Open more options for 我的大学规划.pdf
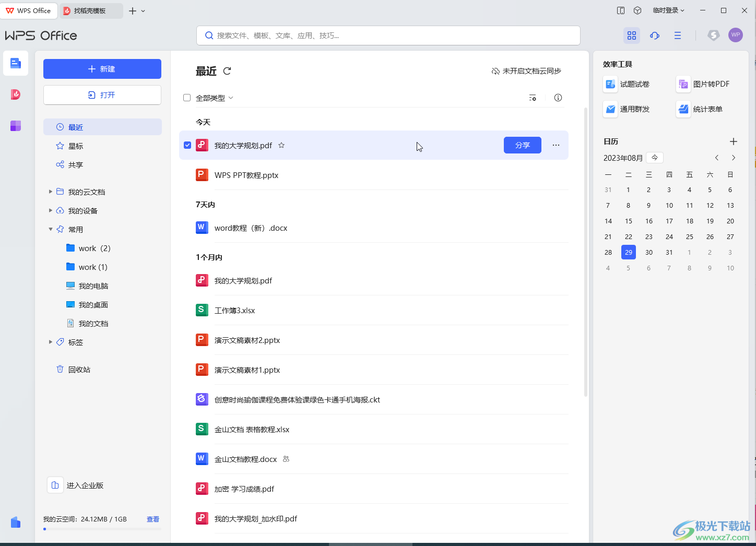 (x=556, y=145)
